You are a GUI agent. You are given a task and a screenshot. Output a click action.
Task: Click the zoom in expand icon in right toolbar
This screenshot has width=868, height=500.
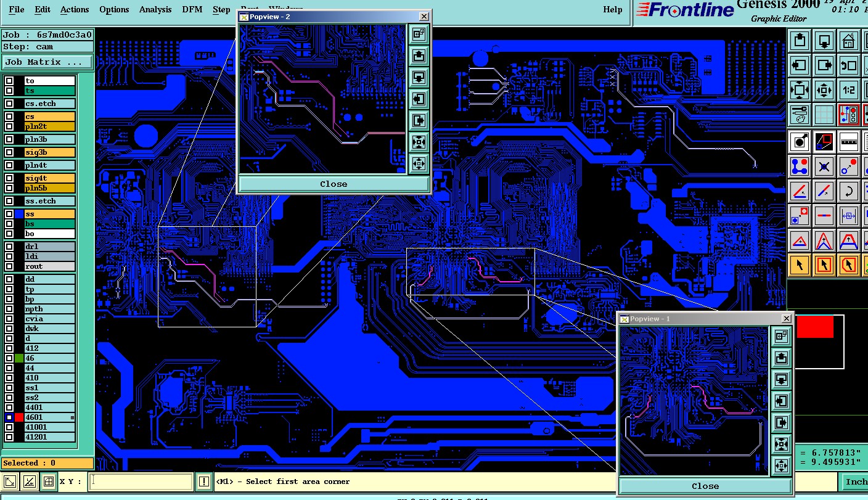point(800,90)
